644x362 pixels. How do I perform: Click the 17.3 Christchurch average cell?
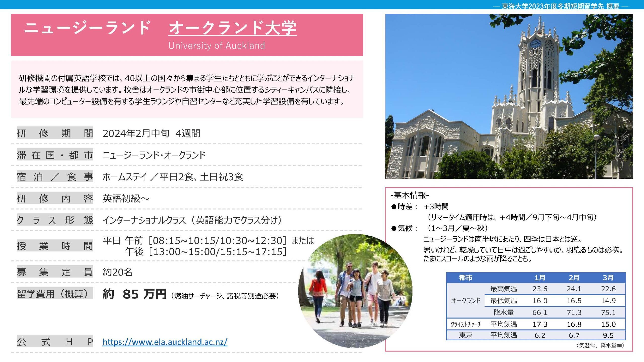[x=540, y=324]
